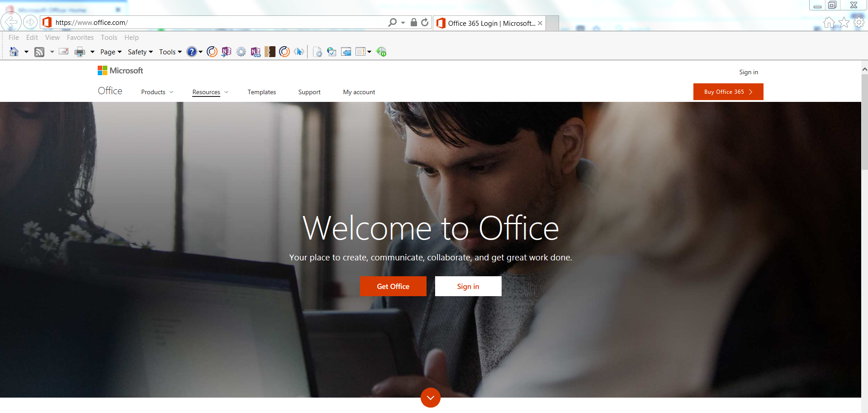868x413 pixels.
Task: Open the Favorites menu in menu bar
Action: point(80,38)
